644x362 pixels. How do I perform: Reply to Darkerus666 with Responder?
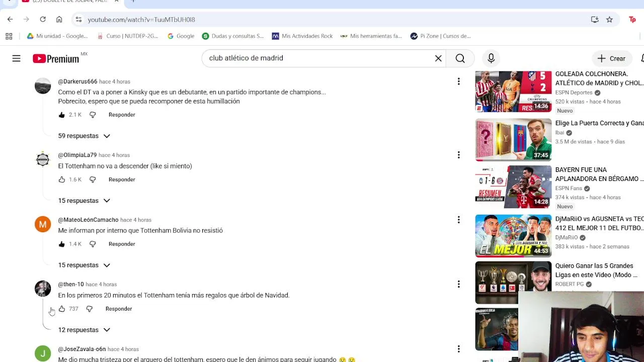[x=122, y=115]
